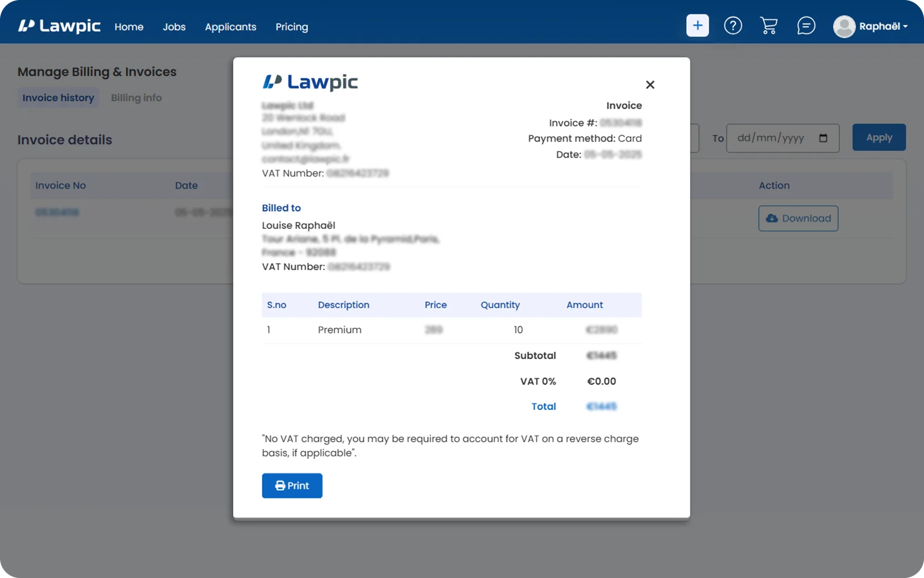Click the Invoice No column header
This screenshot has width=924, height=578.
61,185
